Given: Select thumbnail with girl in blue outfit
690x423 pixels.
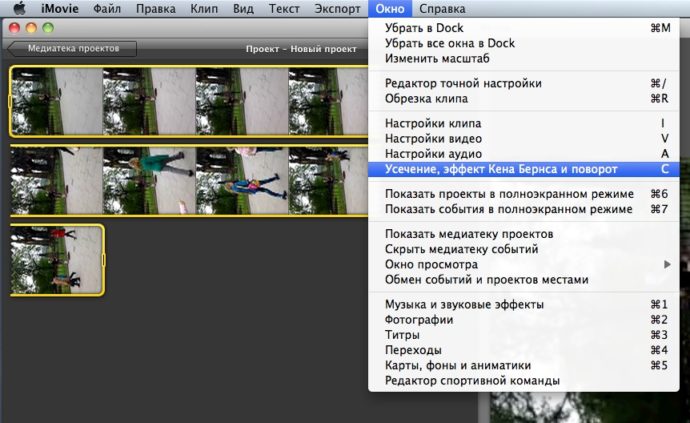Looking at the screenshot, I should 242,181.
